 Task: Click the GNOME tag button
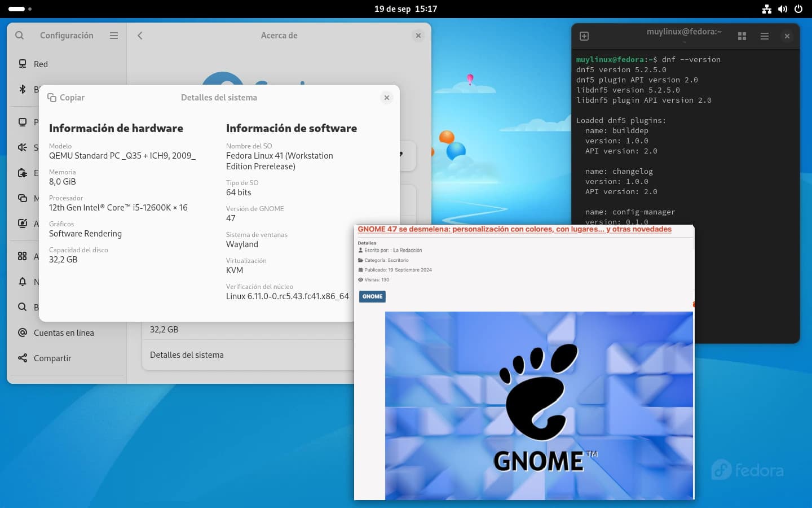(x=372, y=296)
